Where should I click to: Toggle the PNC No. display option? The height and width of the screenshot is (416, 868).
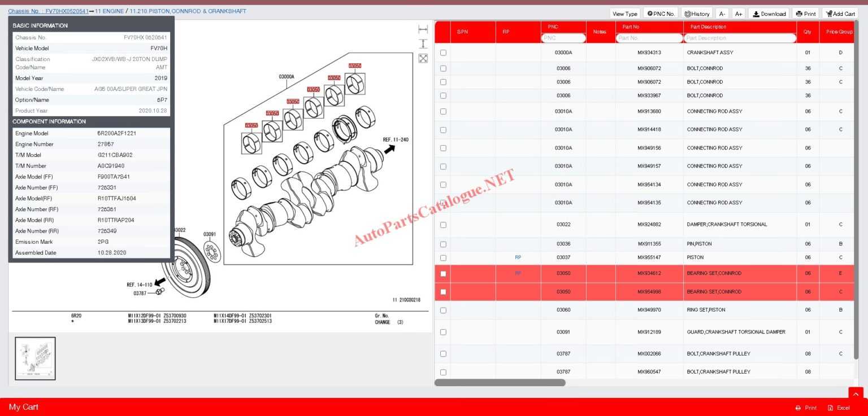pos(661,14)
